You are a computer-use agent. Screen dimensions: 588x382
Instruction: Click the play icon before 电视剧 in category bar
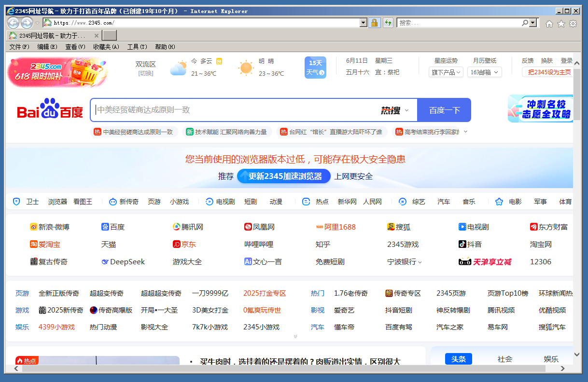(209, 202)
